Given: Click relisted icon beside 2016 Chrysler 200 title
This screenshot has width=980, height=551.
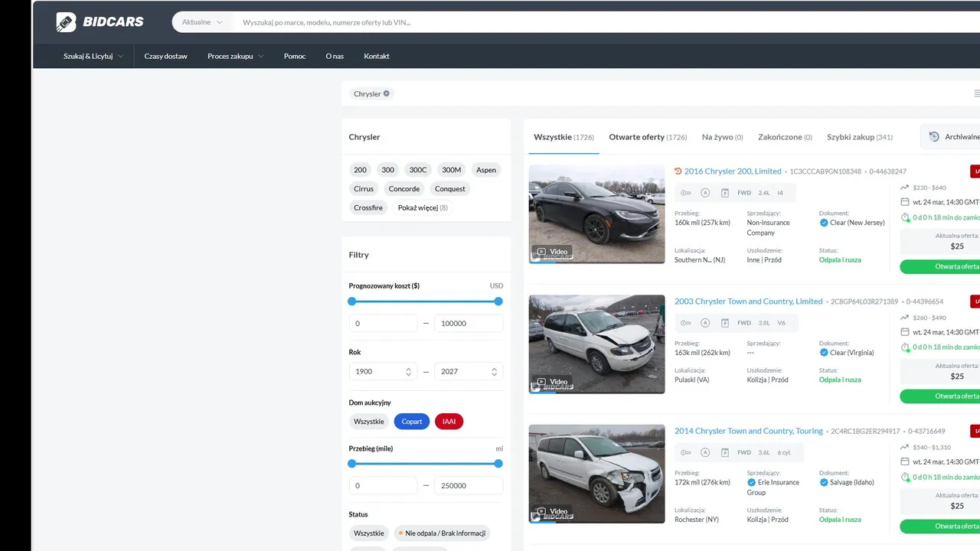Looking at the screenshot, I should (678, 171).
